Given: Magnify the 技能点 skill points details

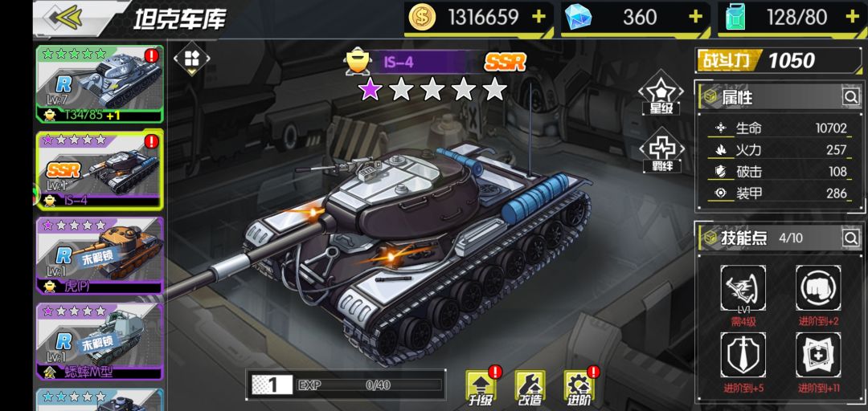Looking at the screenshot, I should point(851,238).
